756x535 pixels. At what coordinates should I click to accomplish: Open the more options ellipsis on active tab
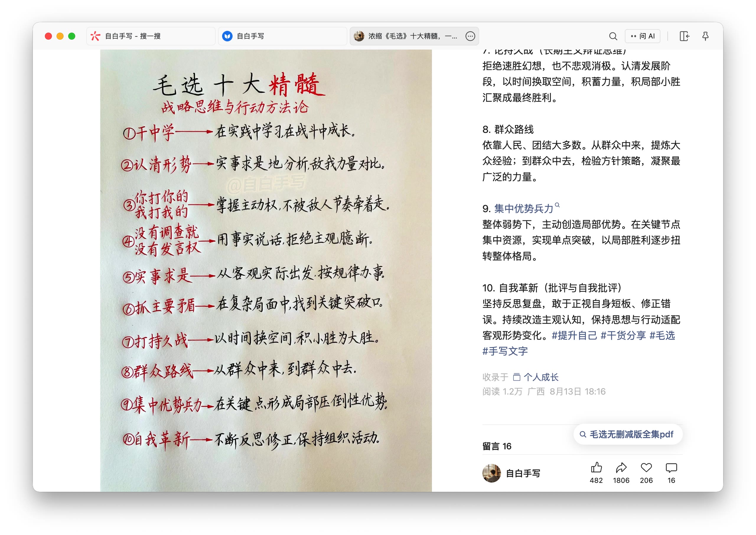(470, 36)
